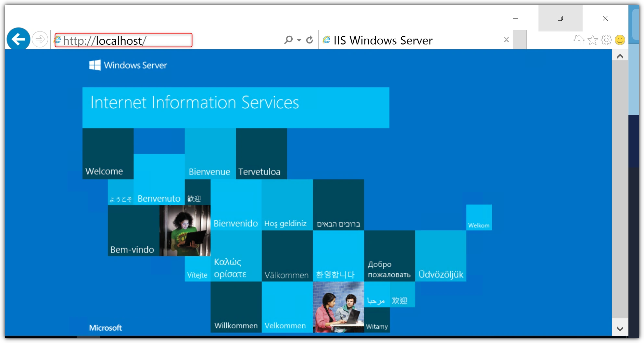Open the address bar search dropdown arrow

click(299, 40)
